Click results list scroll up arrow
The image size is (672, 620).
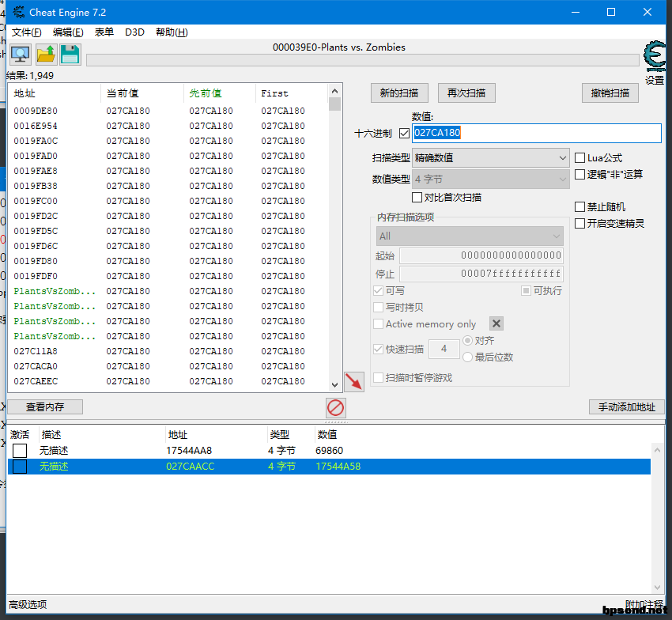coord(334,91)
